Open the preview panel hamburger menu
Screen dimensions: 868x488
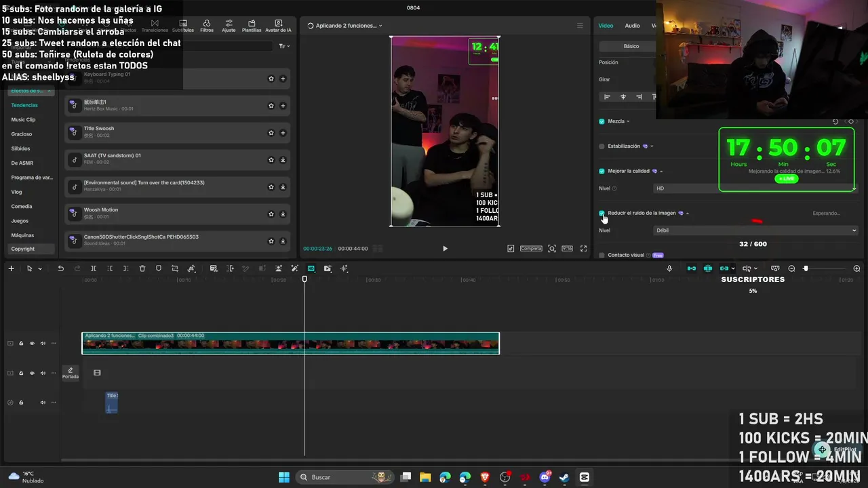580,26
